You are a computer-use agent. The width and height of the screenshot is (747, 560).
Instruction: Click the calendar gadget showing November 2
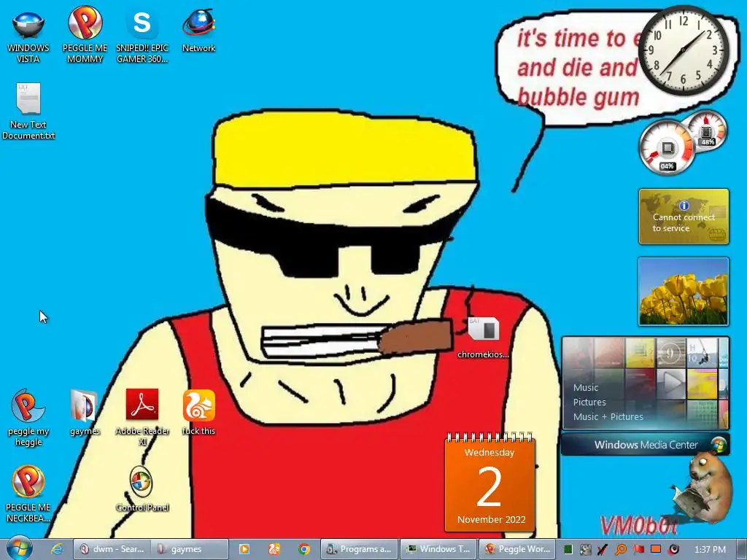[x=489, y=482]
